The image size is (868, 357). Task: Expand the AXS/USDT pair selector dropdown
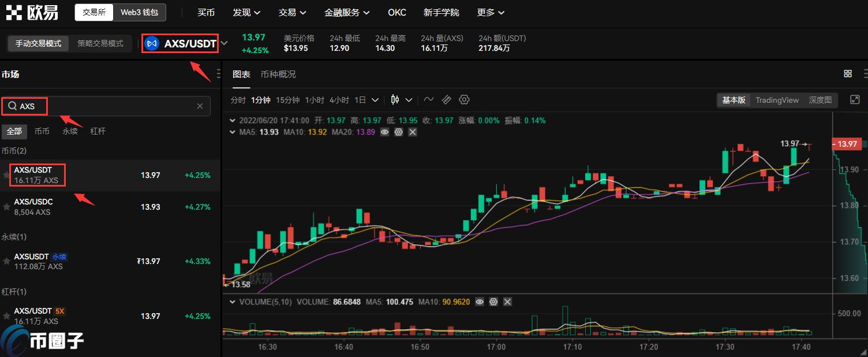[x=225, y=43]
